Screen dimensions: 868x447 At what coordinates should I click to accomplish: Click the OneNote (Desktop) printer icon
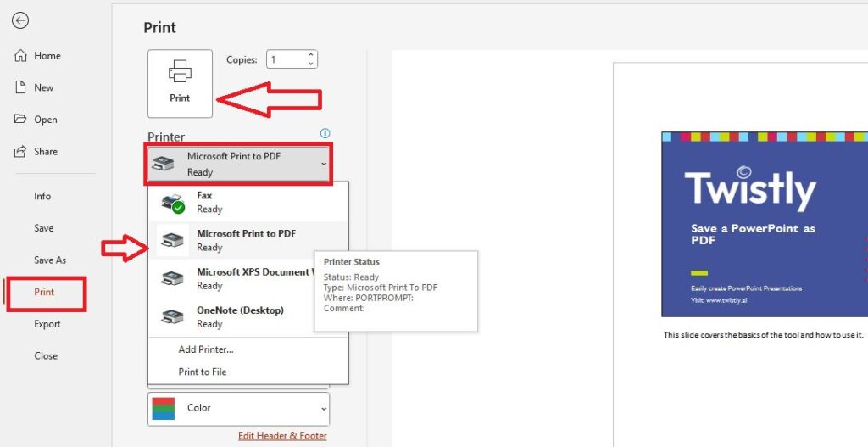click(x=173, y=317)
